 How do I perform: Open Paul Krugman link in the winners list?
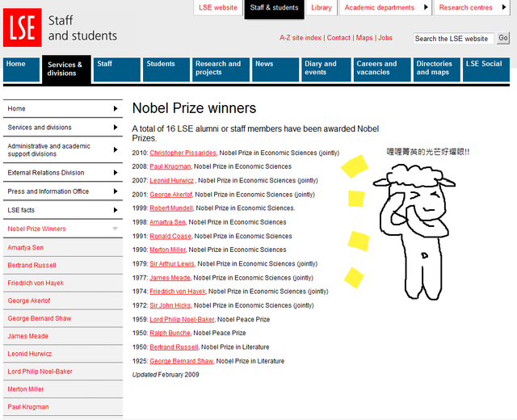170,166
